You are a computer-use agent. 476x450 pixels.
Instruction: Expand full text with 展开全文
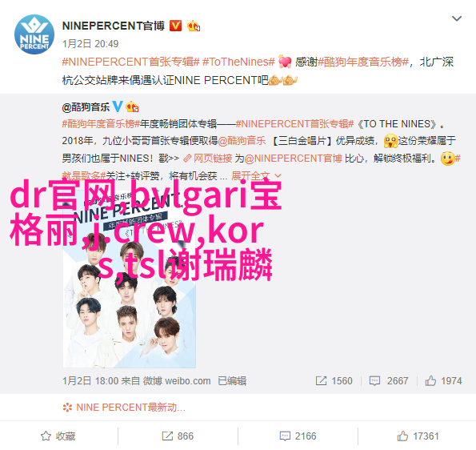click(256, 175)
